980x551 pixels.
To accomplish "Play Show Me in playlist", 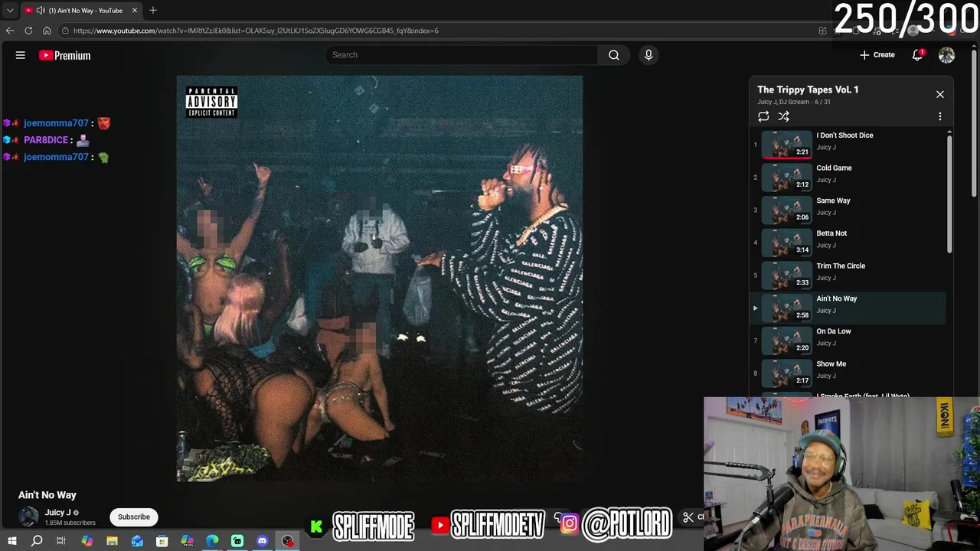I will (848, 373).
